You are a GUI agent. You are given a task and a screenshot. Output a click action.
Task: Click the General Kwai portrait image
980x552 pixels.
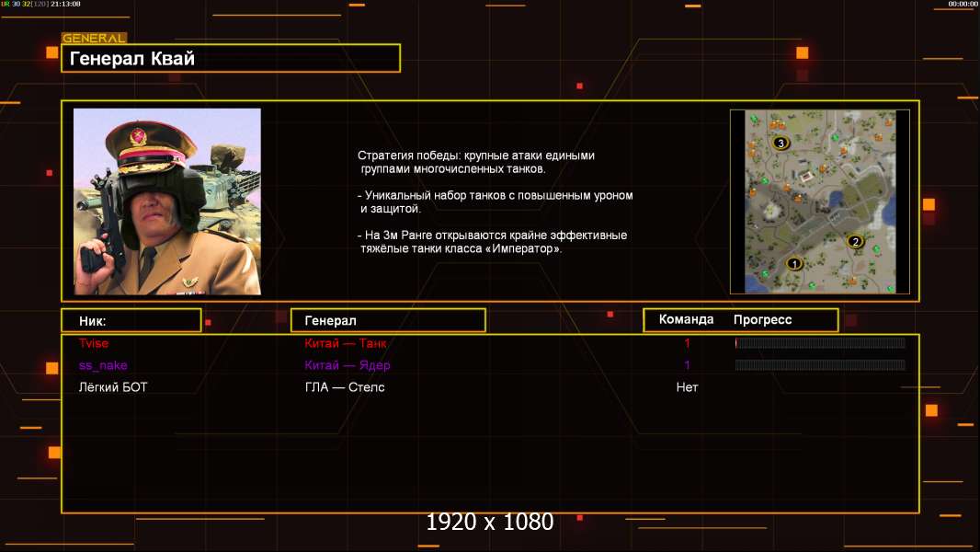click(x=166, y=201)
